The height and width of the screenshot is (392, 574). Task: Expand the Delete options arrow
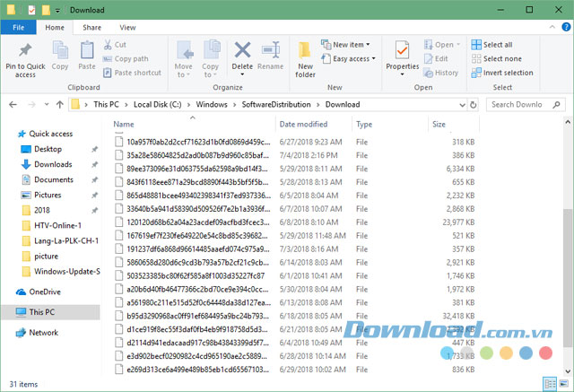(x=242, y=74)
